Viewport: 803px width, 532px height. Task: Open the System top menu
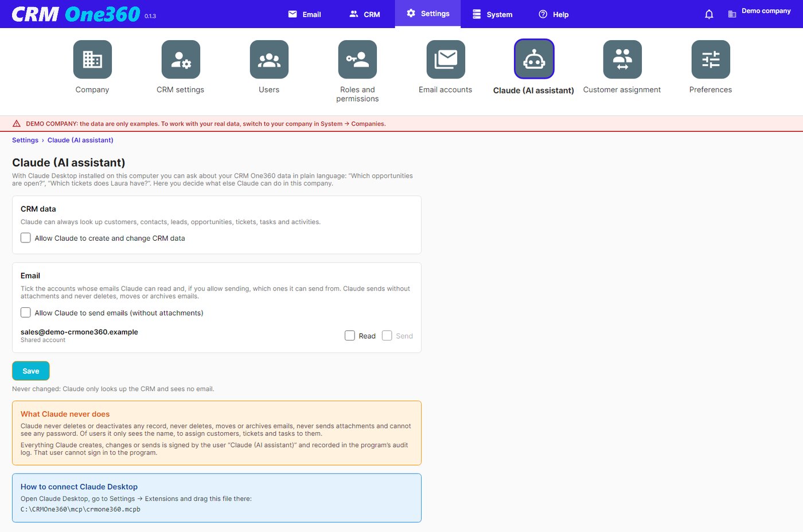click(493, 14)
